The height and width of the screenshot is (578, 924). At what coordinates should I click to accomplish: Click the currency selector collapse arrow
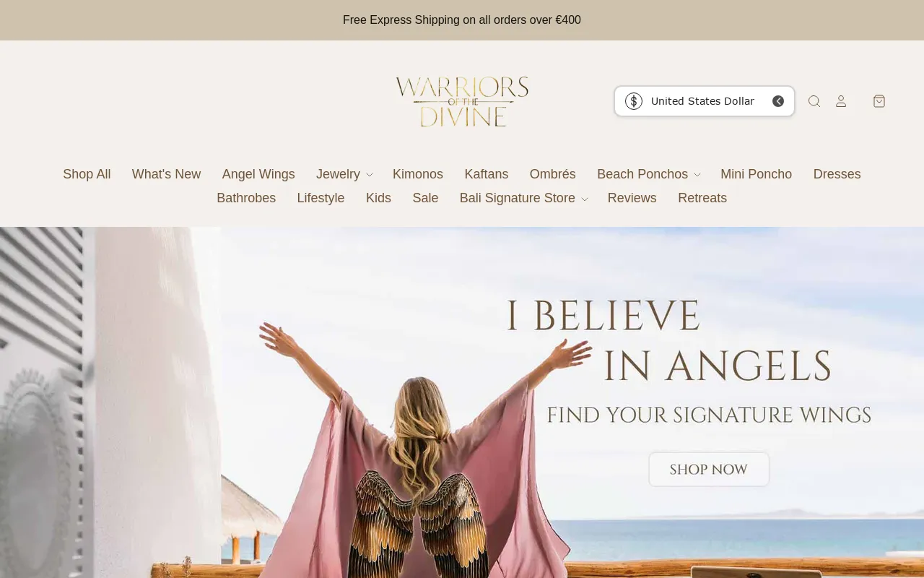click(778, 101)
